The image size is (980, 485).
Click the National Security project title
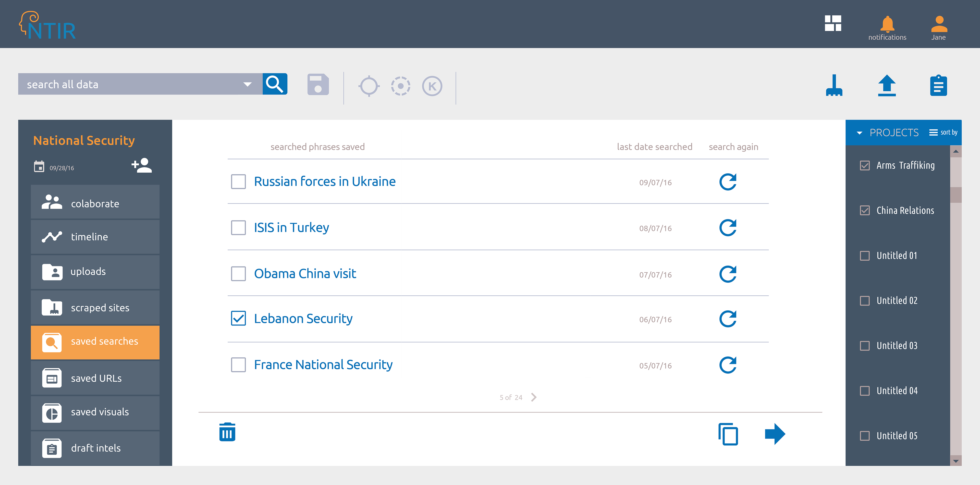(x=84, y=140)
